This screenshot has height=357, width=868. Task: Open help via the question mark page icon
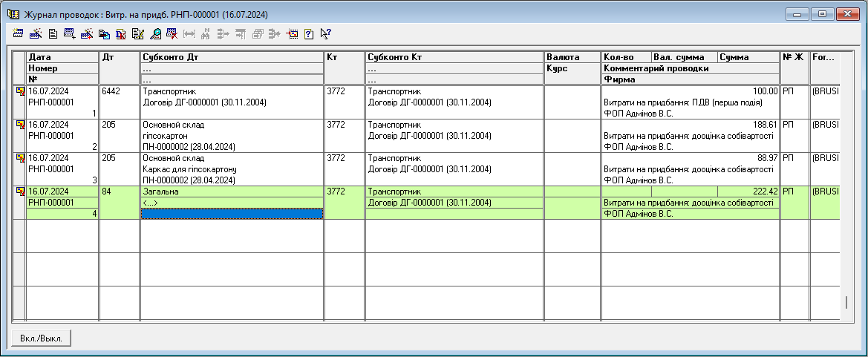tap(308, 33)
